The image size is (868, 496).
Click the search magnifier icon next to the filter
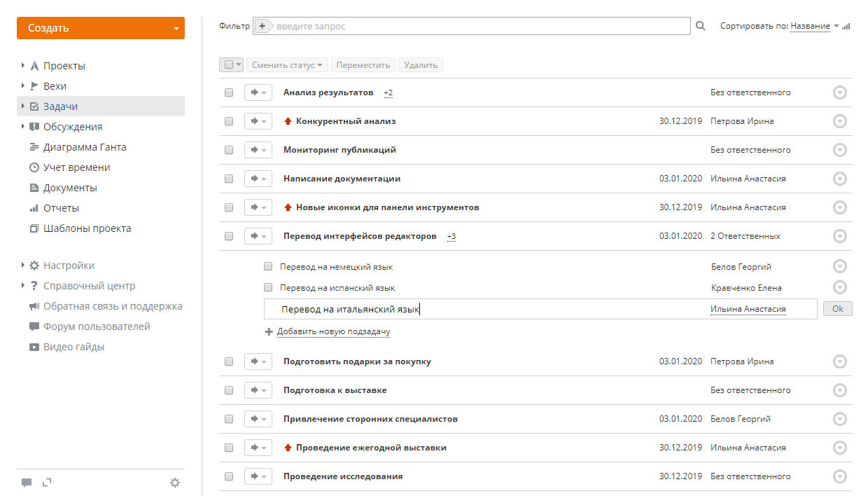tap(701, 26)
